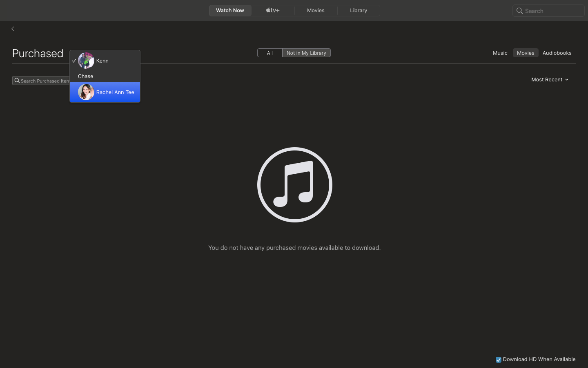Click the back navigation chevron

click(13, 29)
